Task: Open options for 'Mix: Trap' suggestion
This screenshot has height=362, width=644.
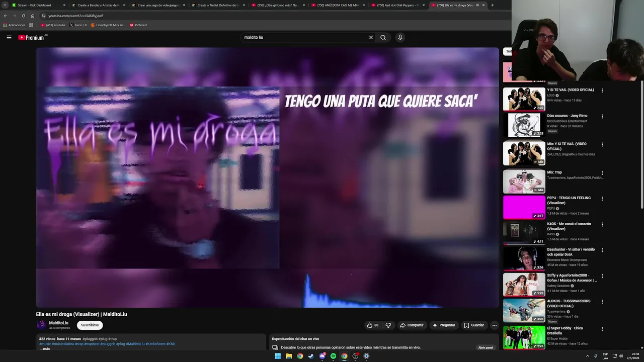Action: click(x=602, y=173)
